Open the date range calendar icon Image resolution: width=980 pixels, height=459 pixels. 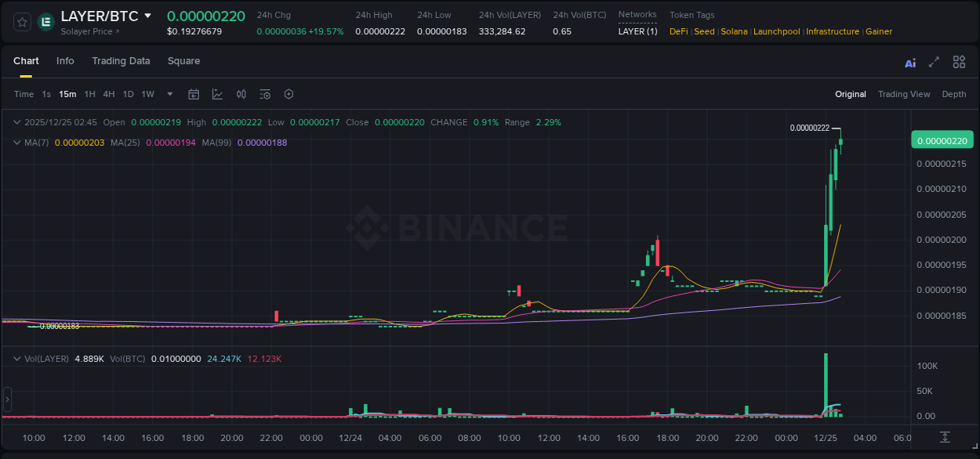click(x=194, y=94)
